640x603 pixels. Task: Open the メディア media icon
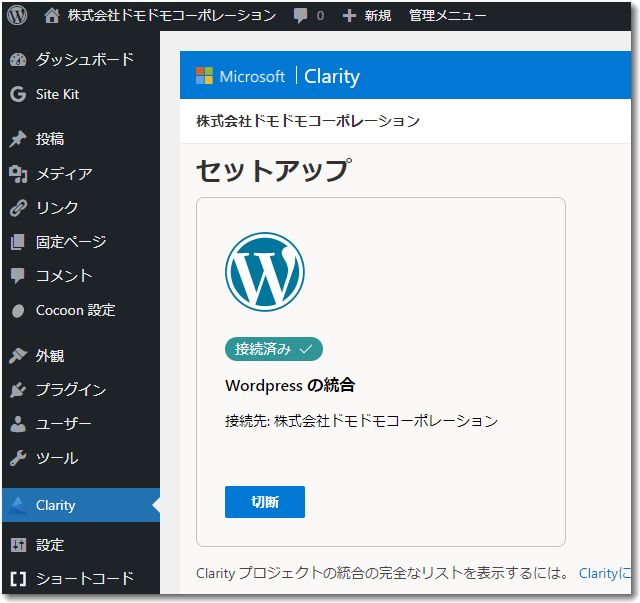click(x=18, y=174)
